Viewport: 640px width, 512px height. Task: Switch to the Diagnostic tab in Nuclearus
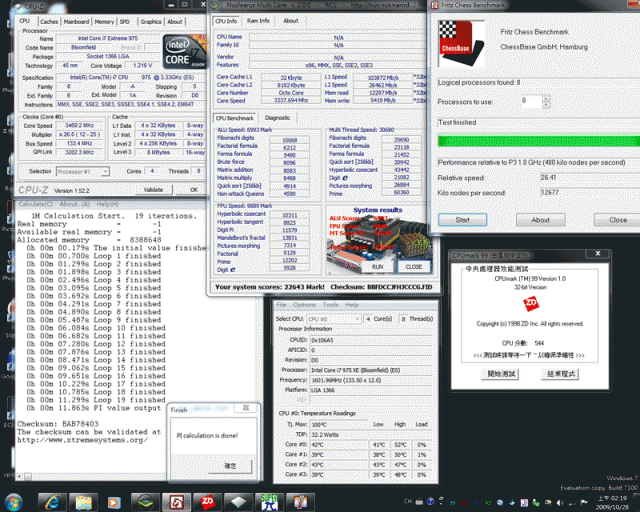(278, 117)
